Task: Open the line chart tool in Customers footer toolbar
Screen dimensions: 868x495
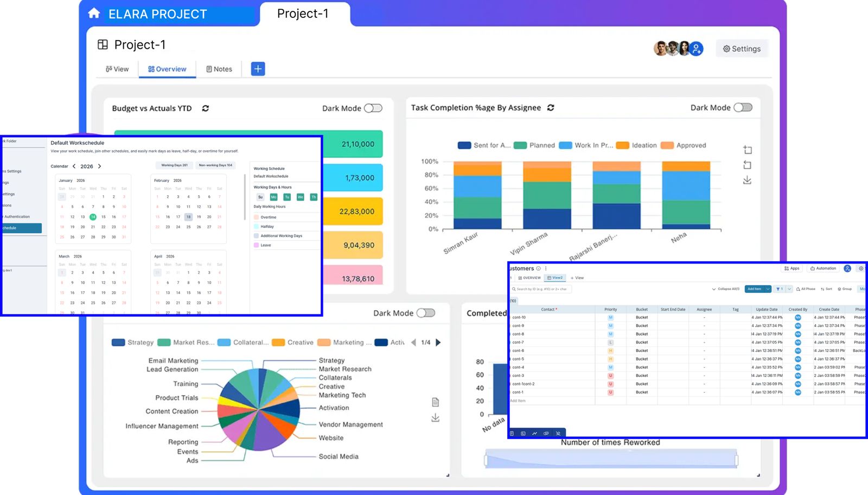Action: pos(535,433)
